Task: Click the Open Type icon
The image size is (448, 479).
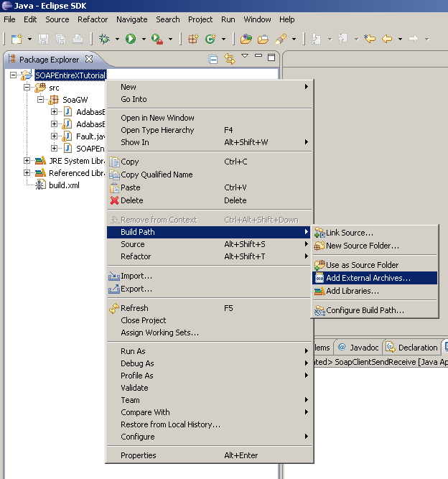Action: pyautogui.click(x=246, y=39)
